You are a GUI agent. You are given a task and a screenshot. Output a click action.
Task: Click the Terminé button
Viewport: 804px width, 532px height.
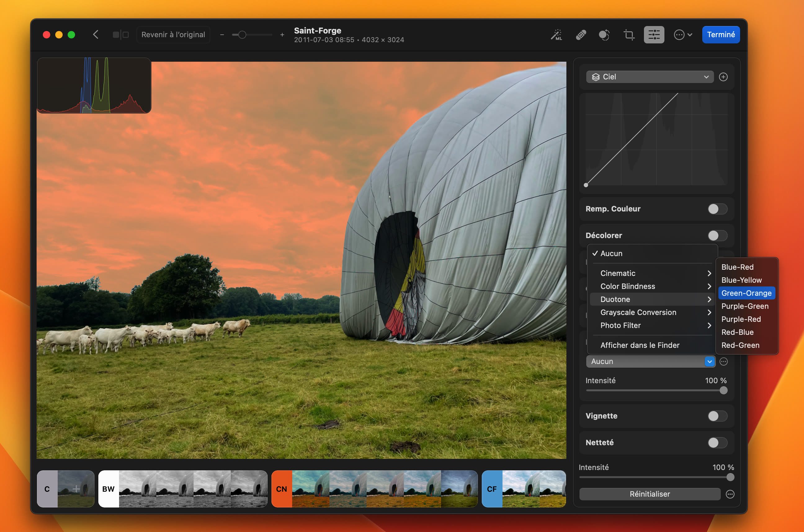click(721, 34)
